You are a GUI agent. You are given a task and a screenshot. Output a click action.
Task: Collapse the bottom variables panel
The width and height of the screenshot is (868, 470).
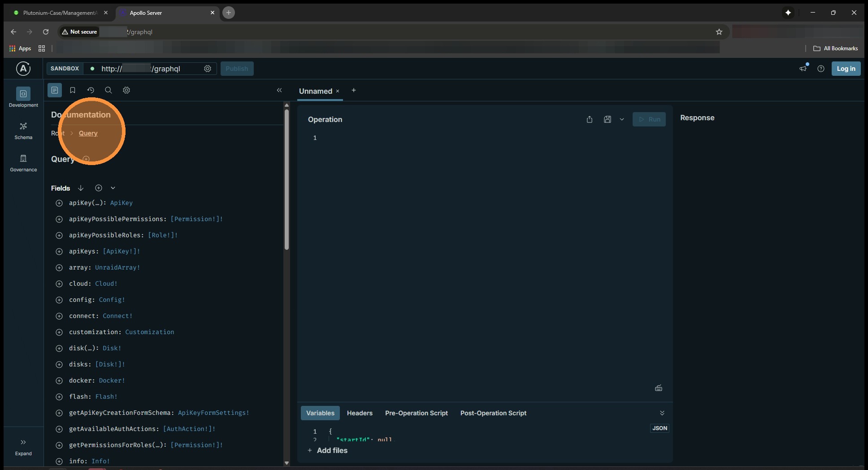(662, 413)
